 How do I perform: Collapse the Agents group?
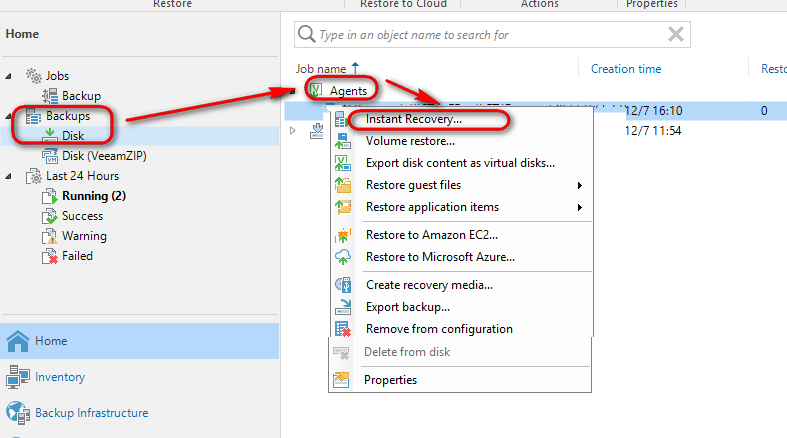click(x=292, y=91)
